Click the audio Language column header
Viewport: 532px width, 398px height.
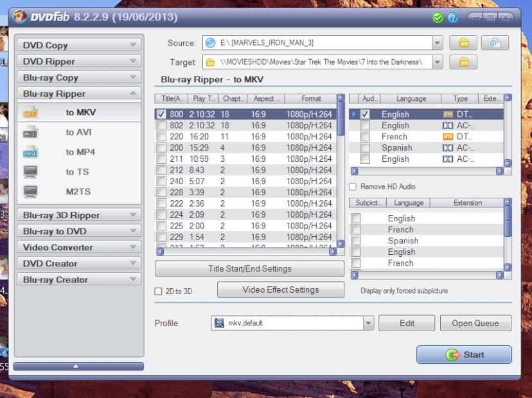point(411,99)
